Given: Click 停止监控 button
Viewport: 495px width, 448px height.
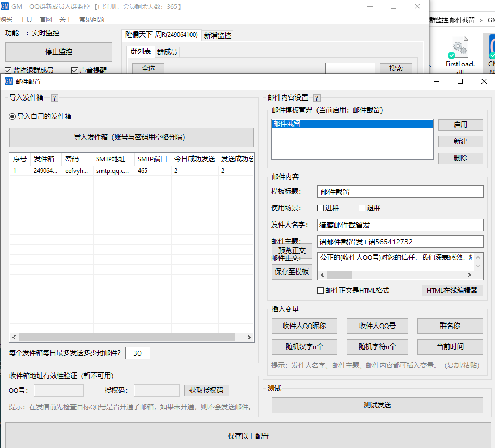Looking at the screenshot, I should tap(59, 52).
